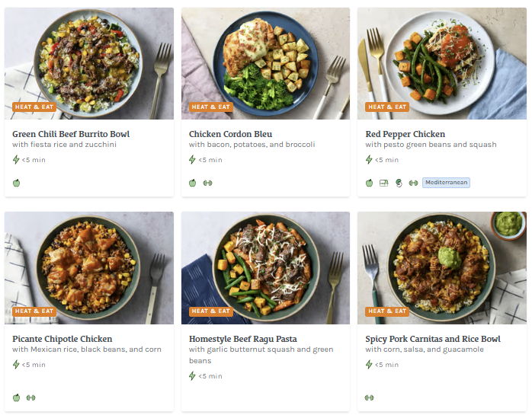Click the apple icon on Picante Chipotle Chicken card
The height and width of the screenshot is (415, 532).
click(x=16, y=397)
